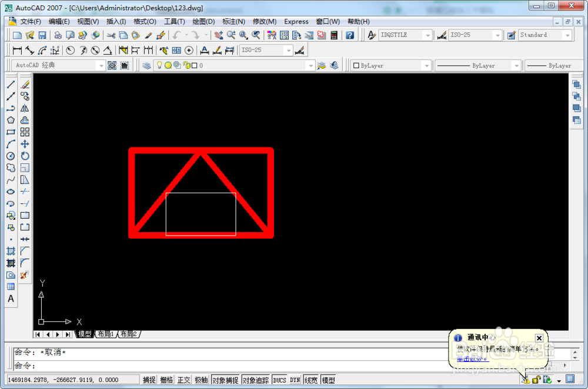The width and height of the screenshot is (588, 389).
Task: Select the Ellipse draw tool
Action: (11, 192)
